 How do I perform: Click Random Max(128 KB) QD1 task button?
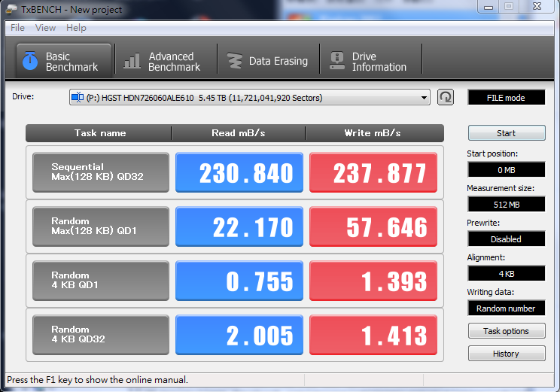[x=101, y=226]
